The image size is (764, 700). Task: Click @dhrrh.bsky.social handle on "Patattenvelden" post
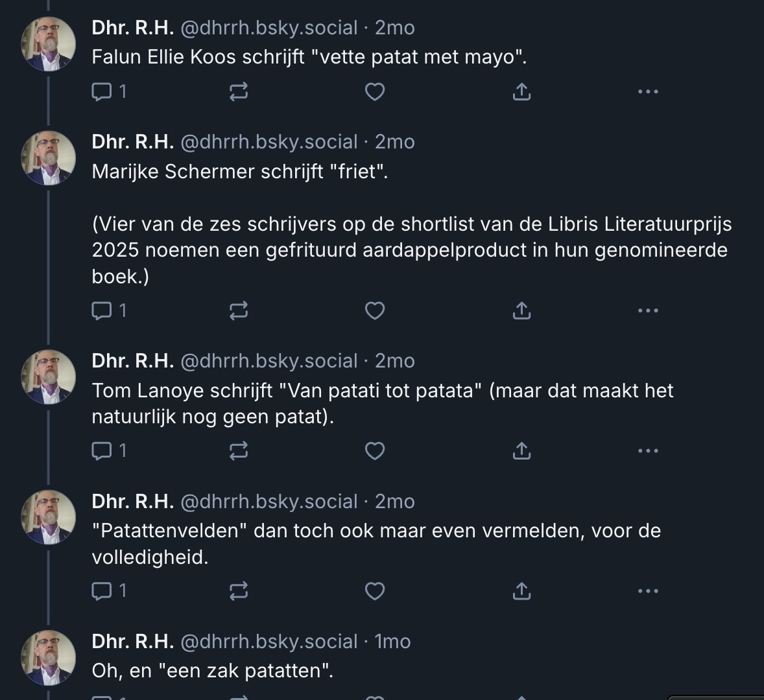[x=269, y=502]
